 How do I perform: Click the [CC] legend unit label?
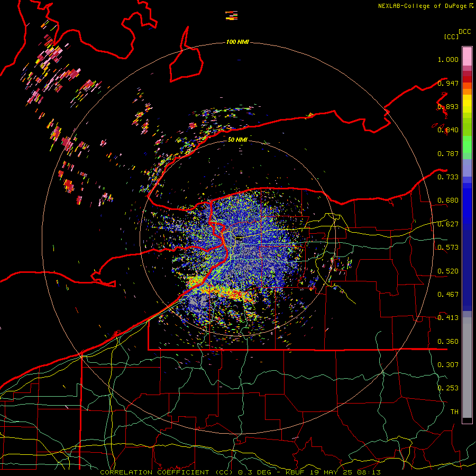pyautogui.click(x=452, y=36)
